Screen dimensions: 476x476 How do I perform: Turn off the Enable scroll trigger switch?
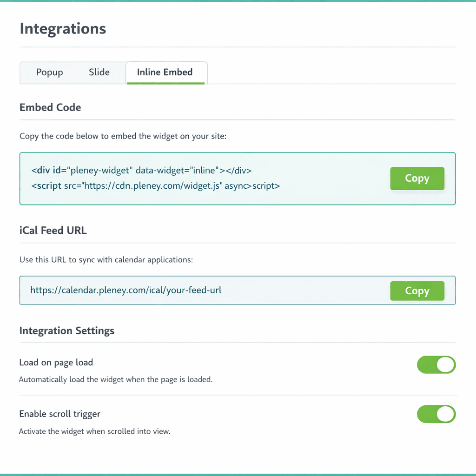(436, 414)
